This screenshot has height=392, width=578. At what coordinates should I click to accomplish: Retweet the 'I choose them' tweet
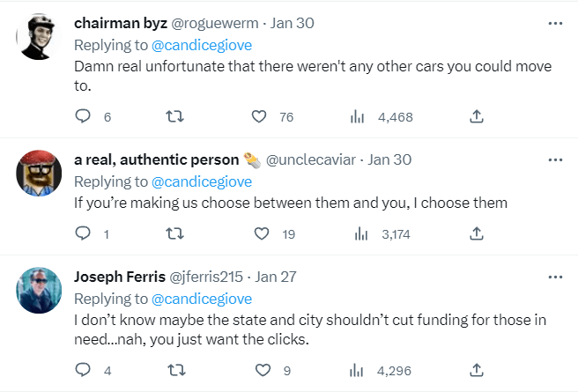point(174,233)
